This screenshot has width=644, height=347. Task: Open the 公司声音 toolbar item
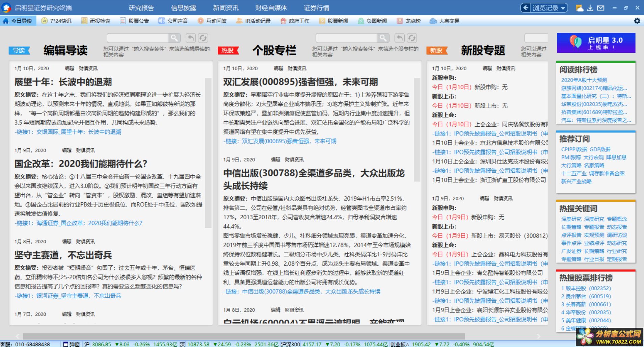click(173, 21)
